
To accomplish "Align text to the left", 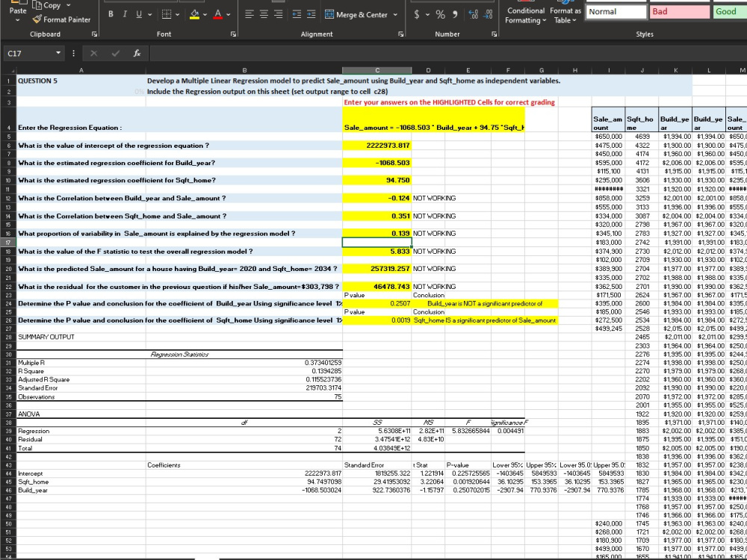I will [x=249, y=15].
